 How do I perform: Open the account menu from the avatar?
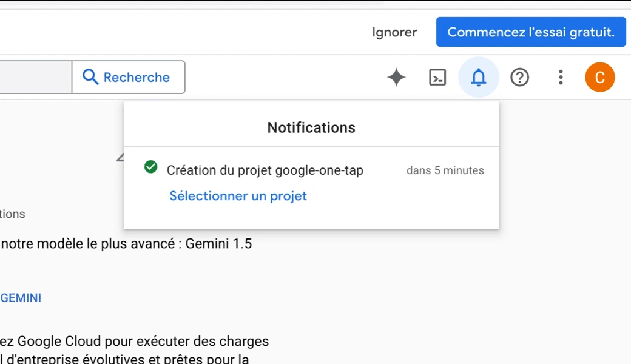[x=599, y=77]
